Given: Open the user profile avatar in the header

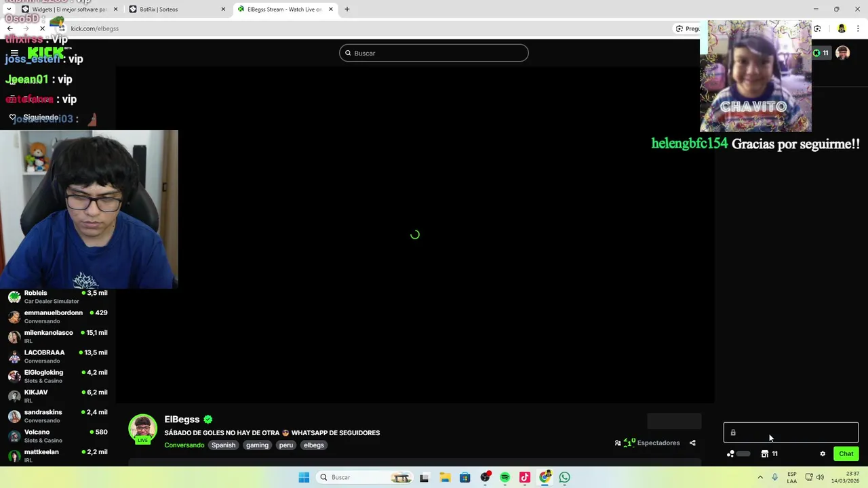Looking at the screenshot, I should pos(842,53).
